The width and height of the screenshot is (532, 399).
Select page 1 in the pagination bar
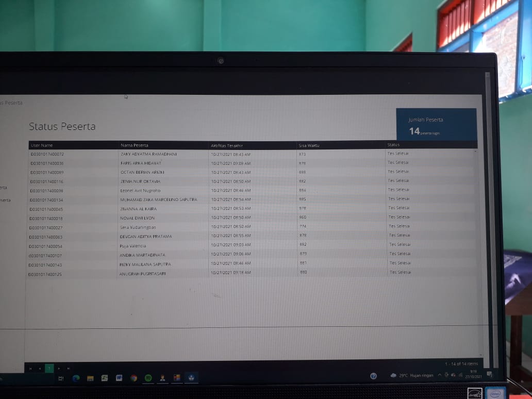coord(49,369)
